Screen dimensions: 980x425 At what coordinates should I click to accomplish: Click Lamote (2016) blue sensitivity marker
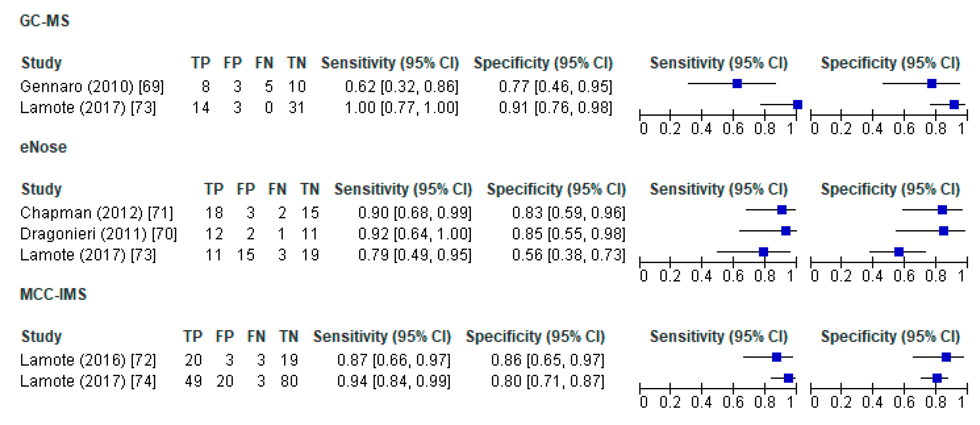click(776, 357)
